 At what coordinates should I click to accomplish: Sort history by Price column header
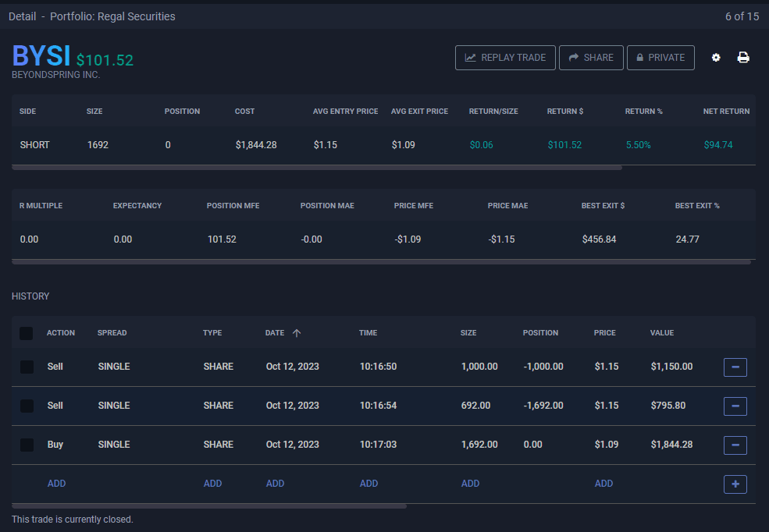pyautogui.click(x=604, y=333)
